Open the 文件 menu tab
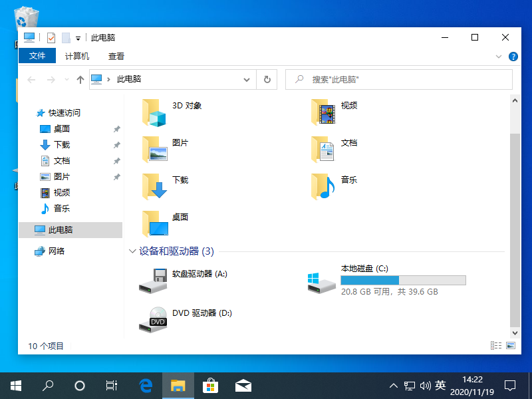 (37, 57)
